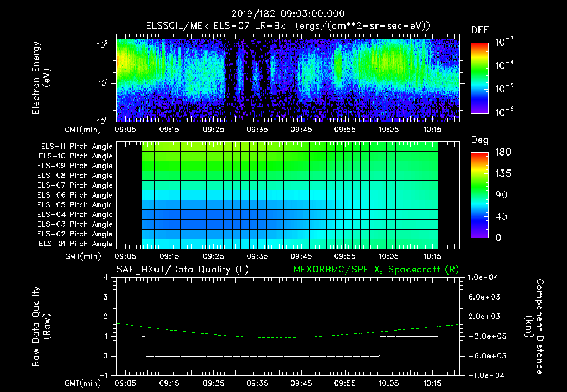Click the DEF color scale bar
Viewport: 567px width, 392px height.
(480, 78)
